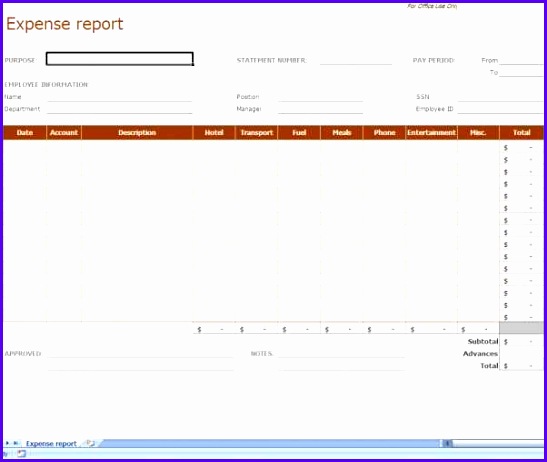
Task: Click the gray cell below the Total column
Action: (x=522, y=328)
